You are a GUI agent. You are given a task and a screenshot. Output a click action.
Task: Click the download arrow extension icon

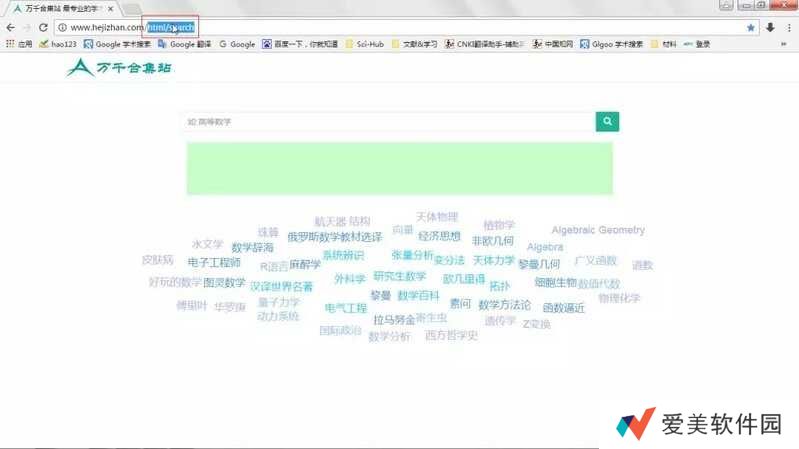pos(770,28)
